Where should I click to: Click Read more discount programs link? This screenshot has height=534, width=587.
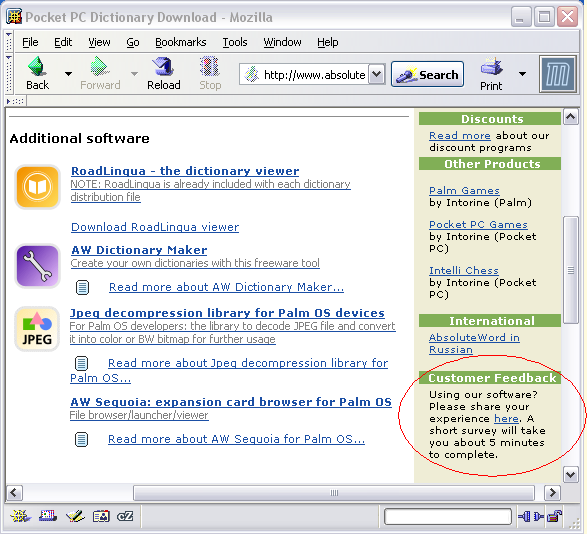460,136
